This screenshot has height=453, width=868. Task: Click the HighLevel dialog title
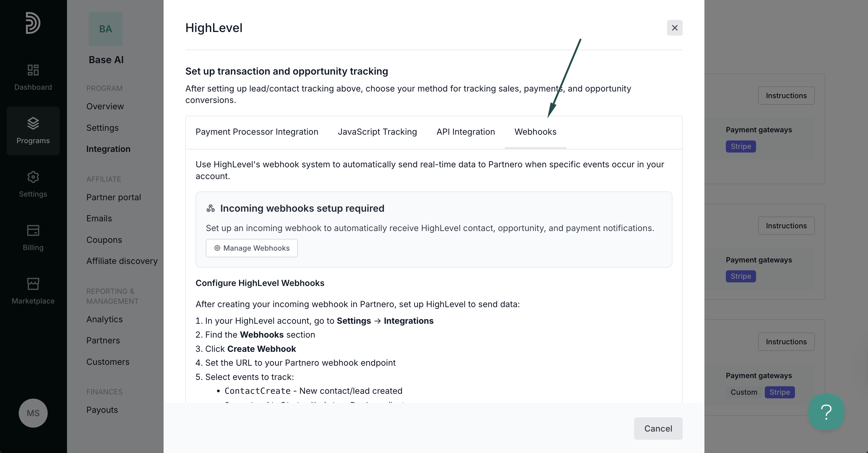pyautogui.click(x=214, y=28)
